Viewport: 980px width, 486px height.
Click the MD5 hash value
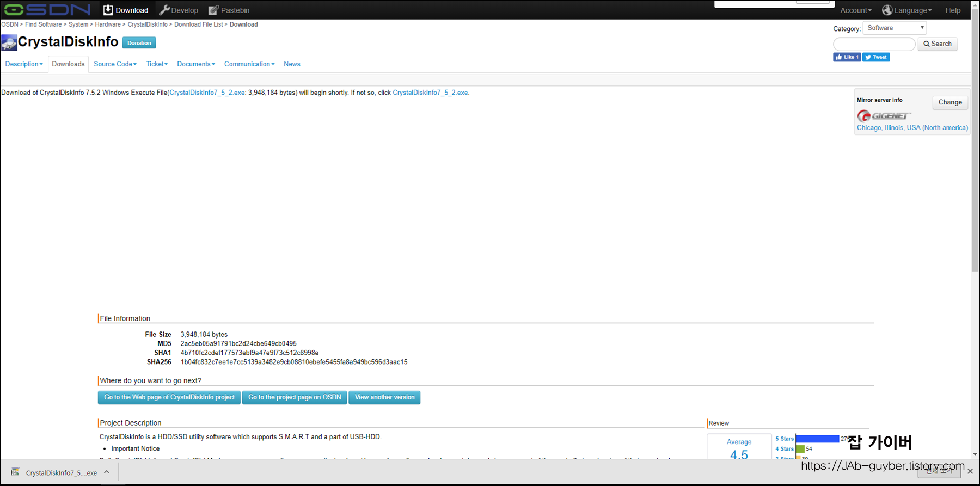(238, 344)
